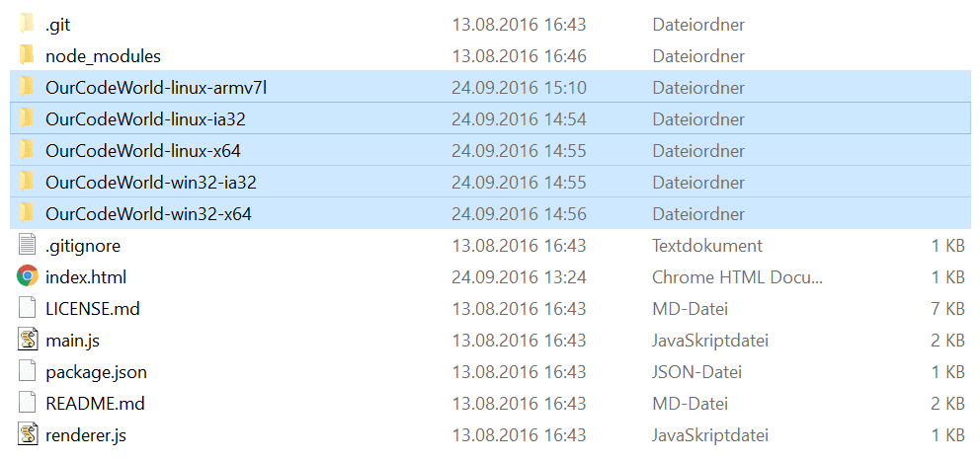Select the OurCodeWorld-linux-armv7l name

coord(156,88)
